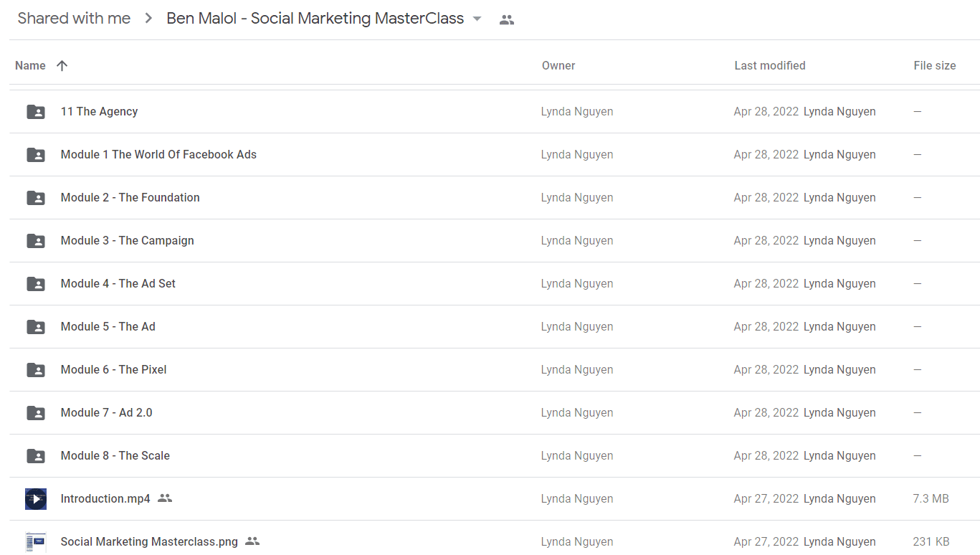
Task: Click the Module 4 - The Ad Set folder icon
Action: click(x=36, y=284)
